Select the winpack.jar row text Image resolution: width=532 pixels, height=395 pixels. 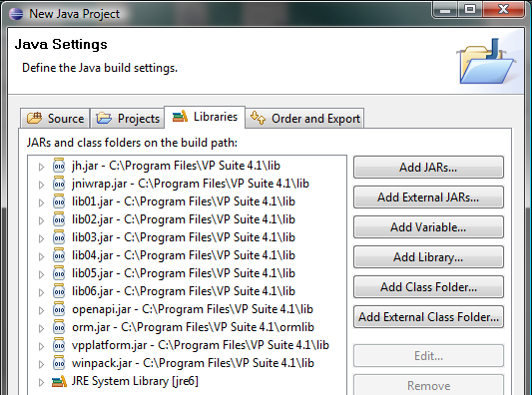click(193, 363)
